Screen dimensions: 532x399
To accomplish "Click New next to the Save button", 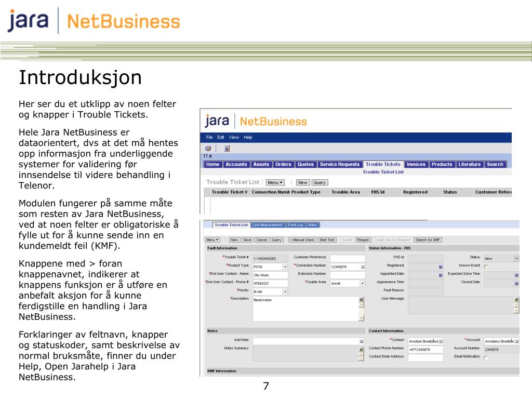I will click(234, 240).
